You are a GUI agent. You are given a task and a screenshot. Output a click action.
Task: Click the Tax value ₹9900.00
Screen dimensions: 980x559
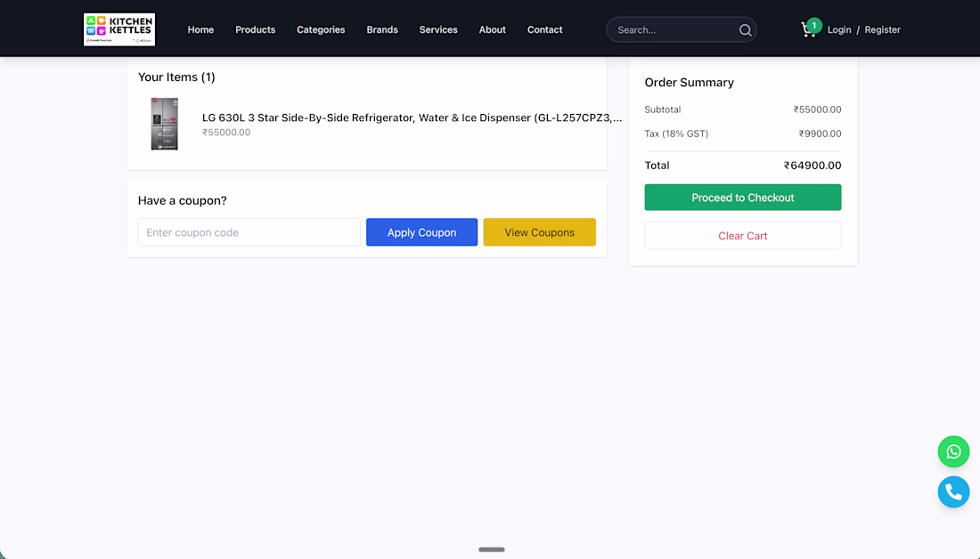click(820, 134)
